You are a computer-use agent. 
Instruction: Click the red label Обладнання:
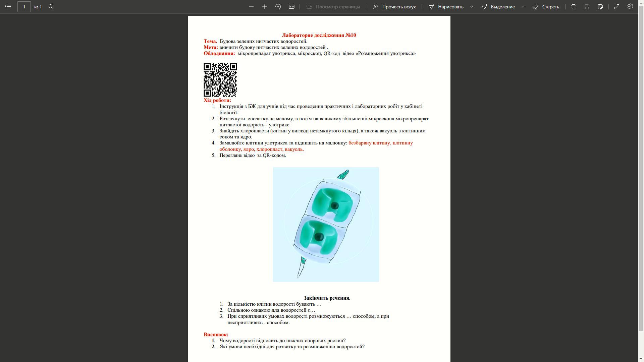219,53
